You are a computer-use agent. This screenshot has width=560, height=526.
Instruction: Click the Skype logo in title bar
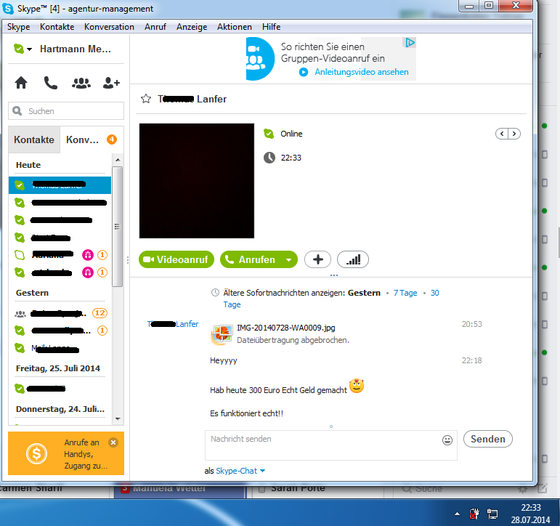pos(8,8)
